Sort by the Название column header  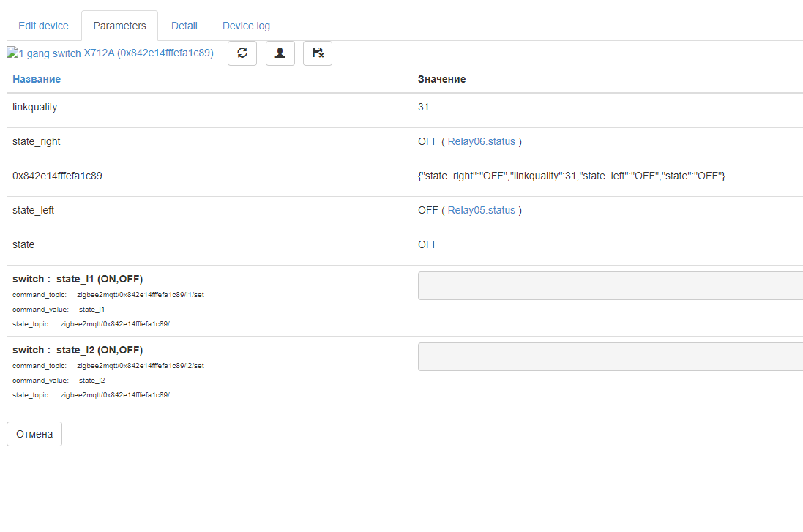pyautogui.click(x=37, y=79)
